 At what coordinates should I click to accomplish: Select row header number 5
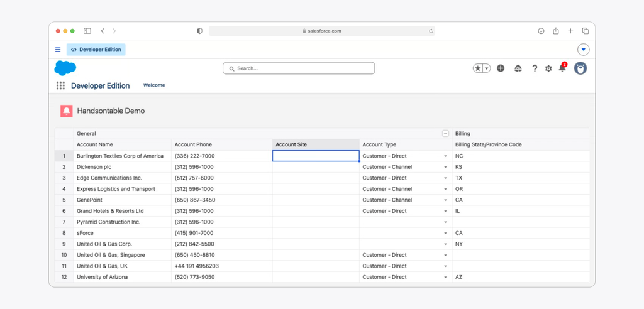[64, 200]
